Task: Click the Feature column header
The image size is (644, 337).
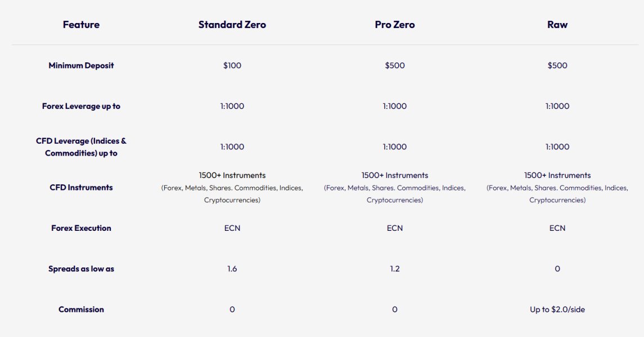Action: pos(81,25)
